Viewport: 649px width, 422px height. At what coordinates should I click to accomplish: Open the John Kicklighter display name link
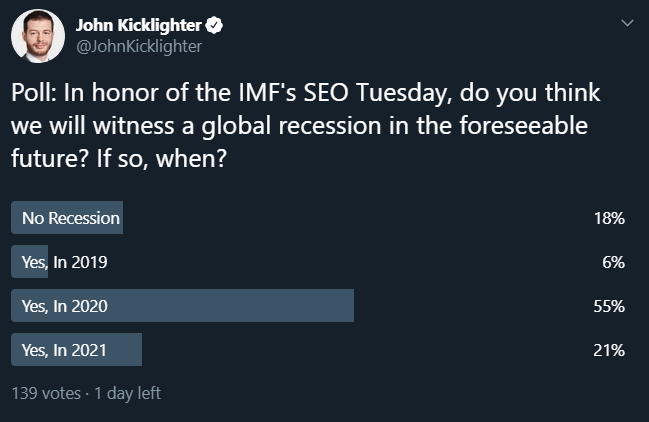(138, 25)
